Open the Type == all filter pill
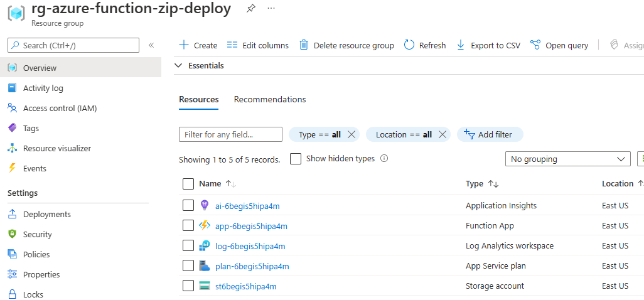The height and width of the screenshot is (300, 644). (319, 134)
